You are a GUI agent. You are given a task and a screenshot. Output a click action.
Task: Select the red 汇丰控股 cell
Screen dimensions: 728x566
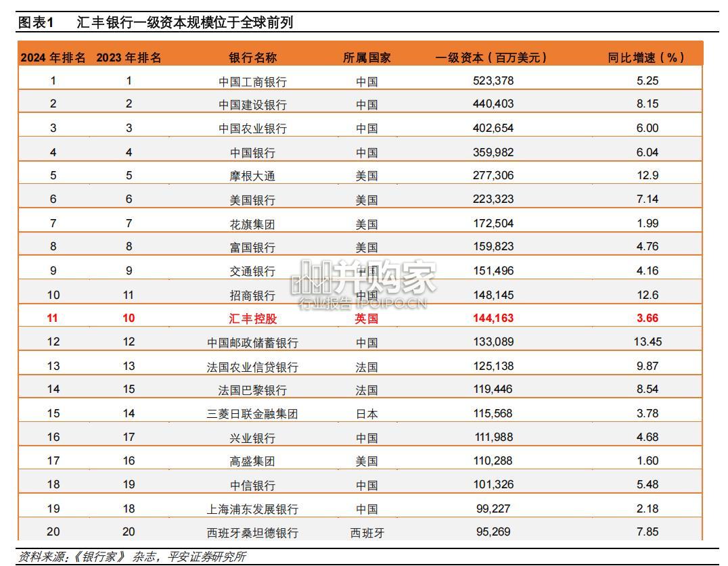point(252,319)
